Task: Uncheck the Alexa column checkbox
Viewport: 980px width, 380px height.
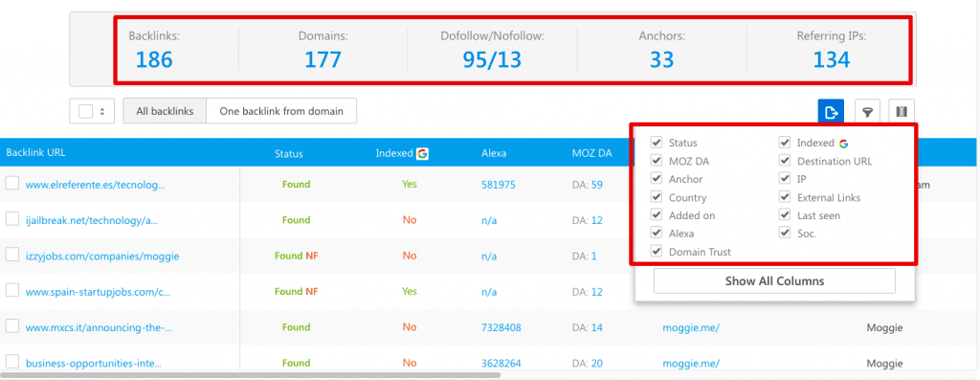Action: click(x=656, y=234)
